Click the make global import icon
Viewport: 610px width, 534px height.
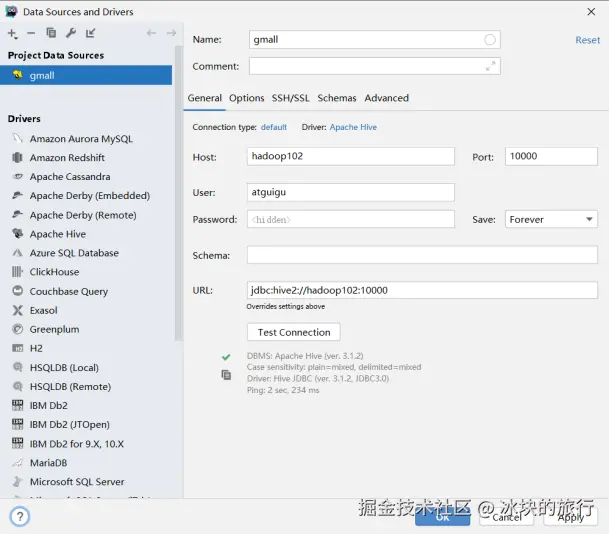(90, 33)
